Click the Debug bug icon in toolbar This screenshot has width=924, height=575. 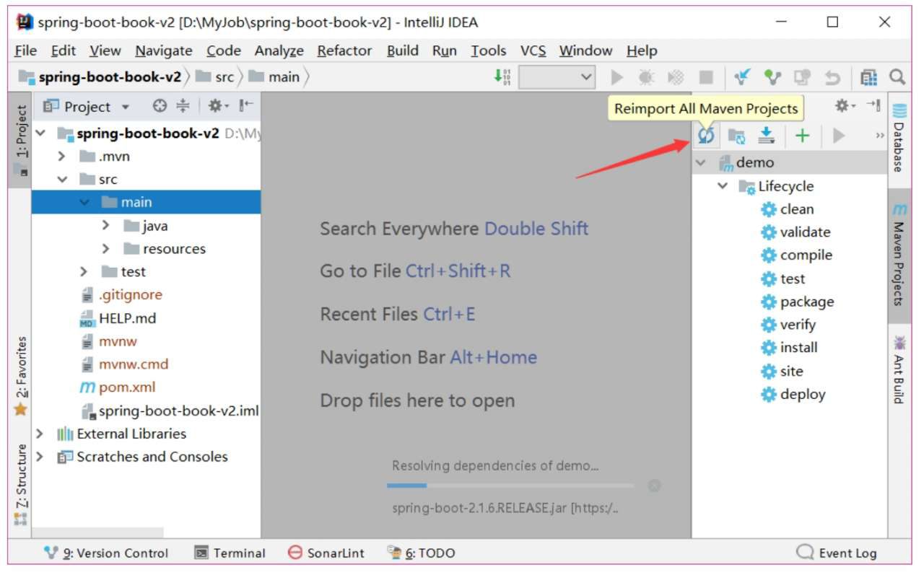[x=646, y=77]
